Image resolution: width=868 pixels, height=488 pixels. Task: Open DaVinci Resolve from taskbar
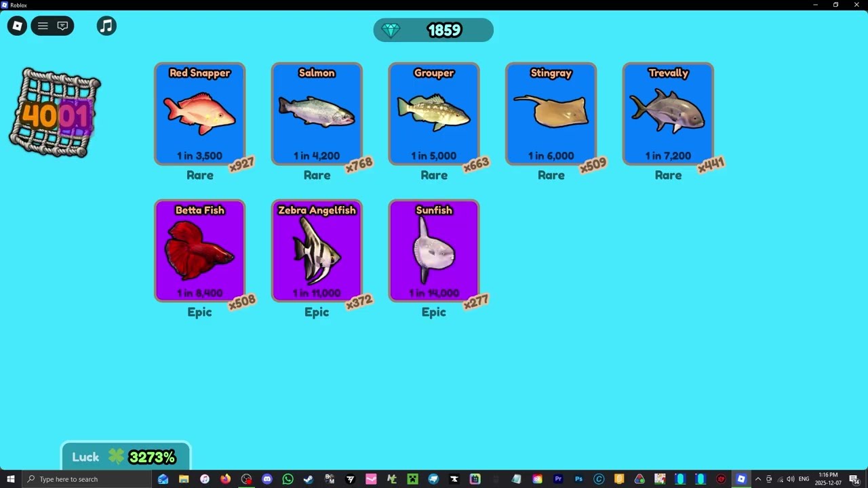click(639, 479)
